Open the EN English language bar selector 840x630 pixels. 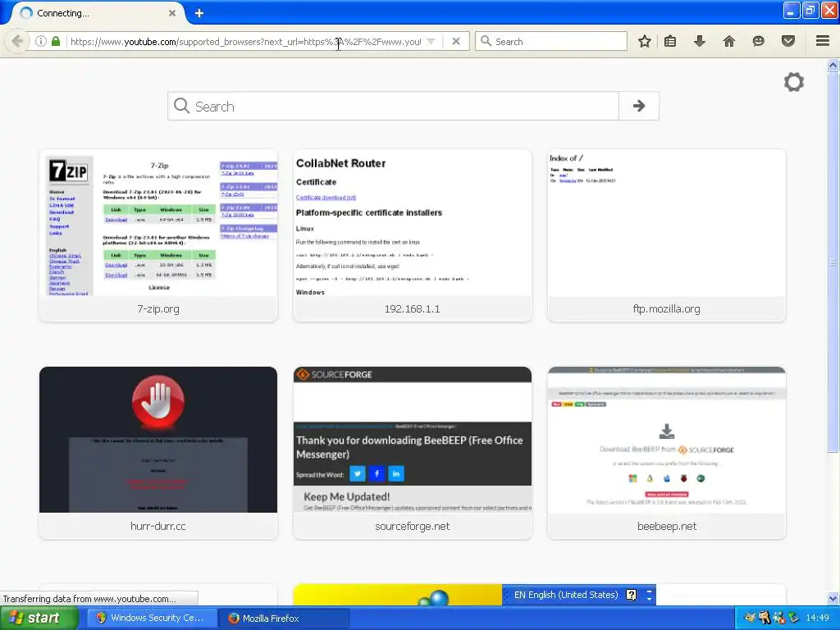565,595
